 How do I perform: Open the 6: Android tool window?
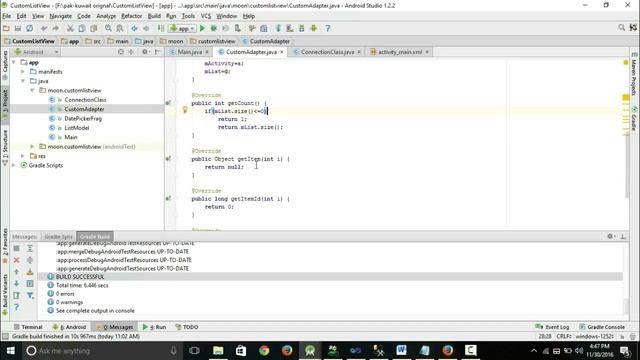pyautogui.click(x=69, y=327)
